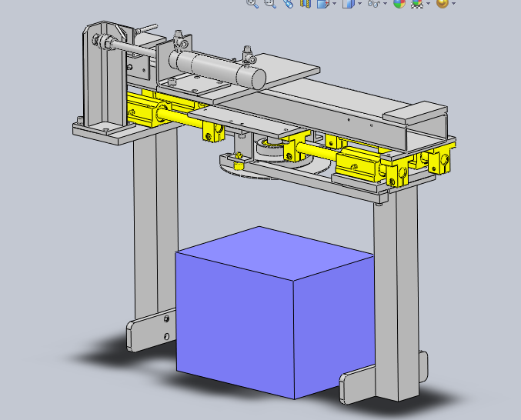Viewport: 521px width, 420px height.
Task: Open the View Orientation dropdown arrow
Action: (334, 4)
